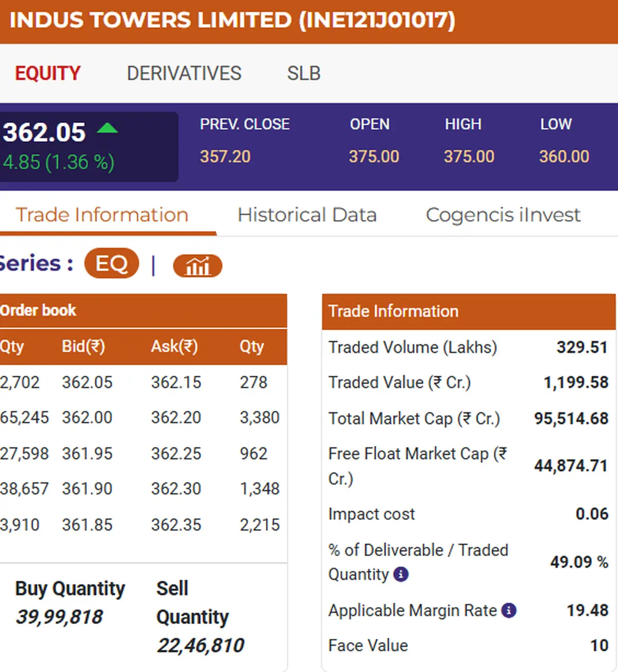Click the ask quantity 2,215
The height and width of the screenshot is (672, 618).
pos(260,525)
